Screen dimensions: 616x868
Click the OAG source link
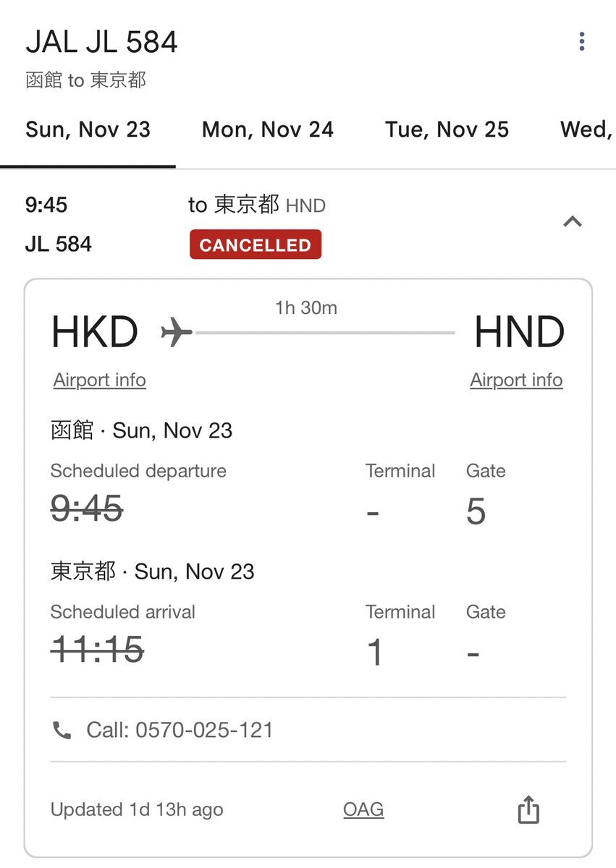(x=363, y=809)
